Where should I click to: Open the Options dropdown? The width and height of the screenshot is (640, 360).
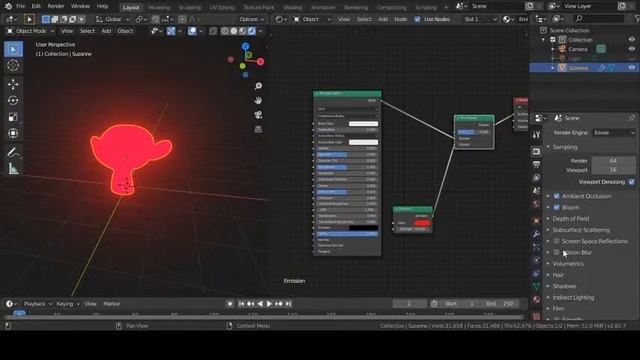(251, 19)
